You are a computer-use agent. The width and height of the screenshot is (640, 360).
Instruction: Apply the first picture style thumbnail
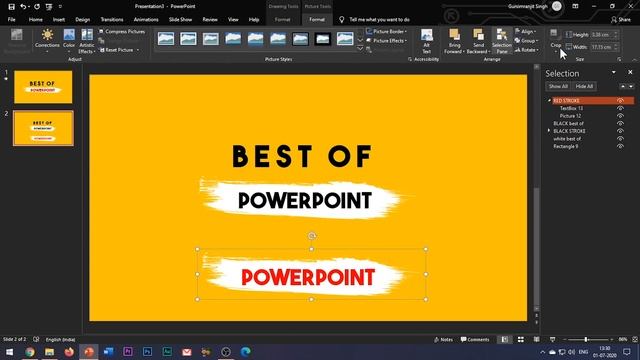coord(166,39)
